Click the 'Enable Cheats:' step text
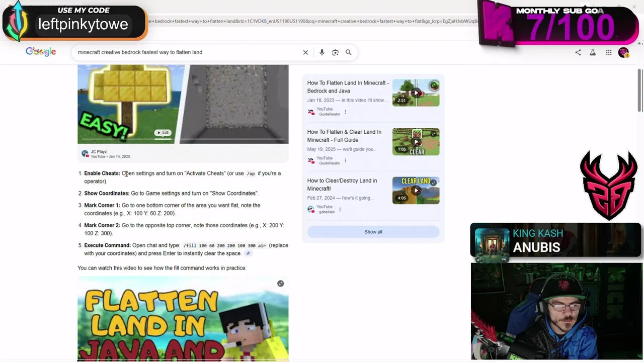 102,173
